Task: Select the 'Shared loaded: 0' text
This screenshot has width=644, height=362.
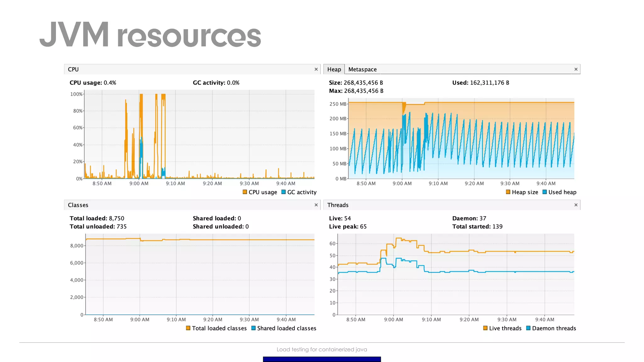Action: [217, 218]
